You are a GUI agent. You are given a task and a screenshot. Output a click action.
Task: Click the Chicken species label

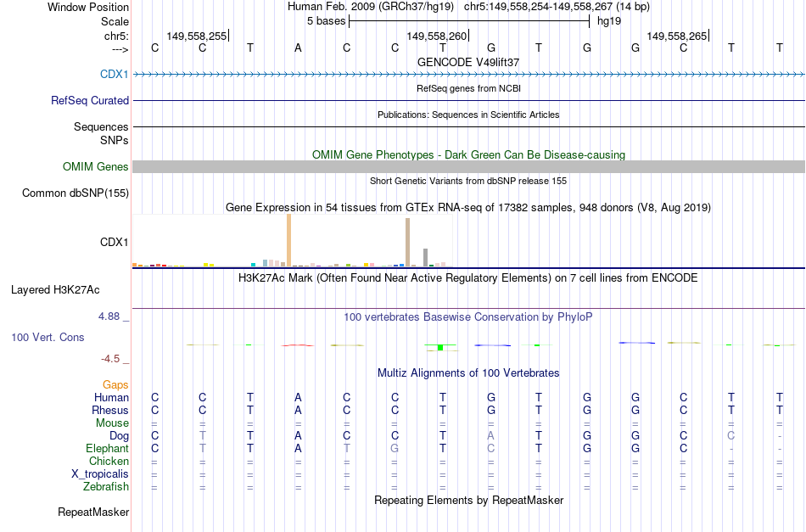pyautogui.click(x=109, y=461)
